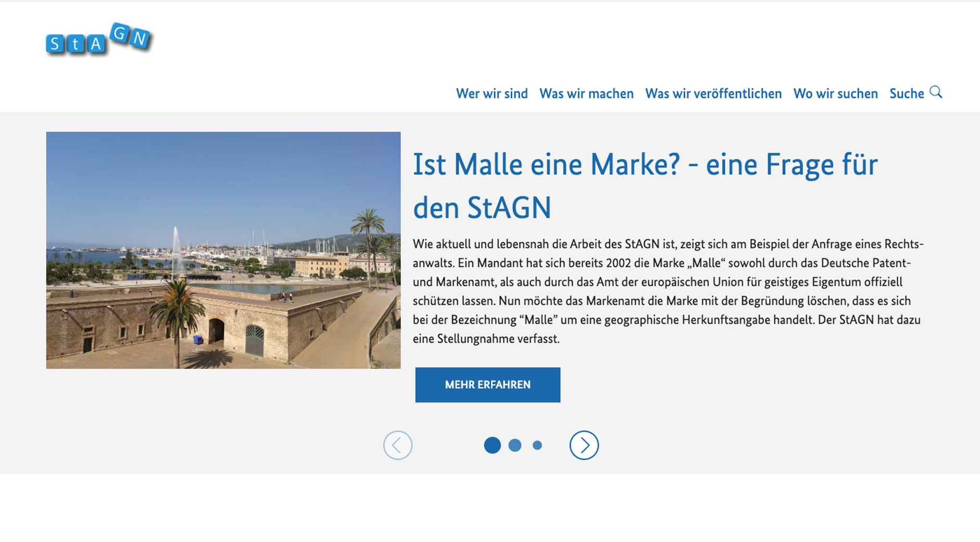Select the first carousel dot
980x542 pixels.
tap(492, 445)
